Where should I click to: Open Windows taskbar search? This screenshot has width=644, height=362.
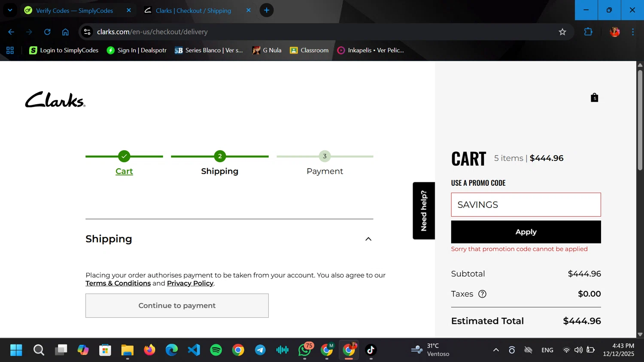[39, 350]
